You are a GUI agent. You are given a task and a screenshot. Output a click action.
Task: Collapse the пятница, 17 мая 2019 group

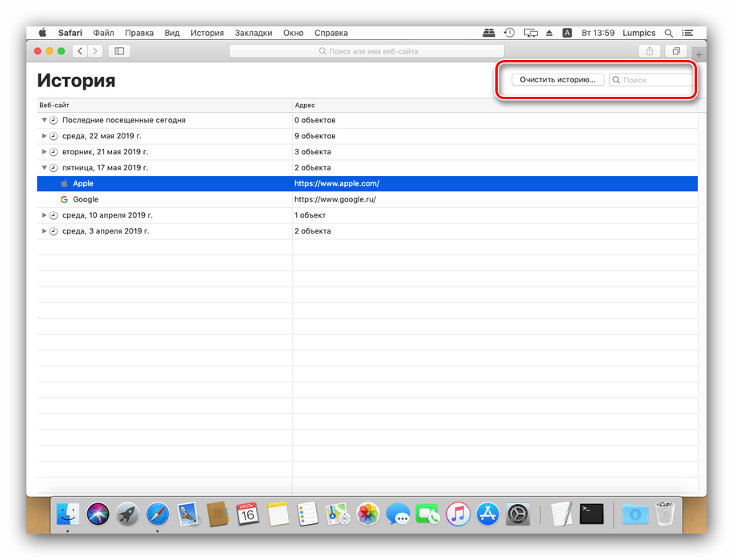(45, 168)
